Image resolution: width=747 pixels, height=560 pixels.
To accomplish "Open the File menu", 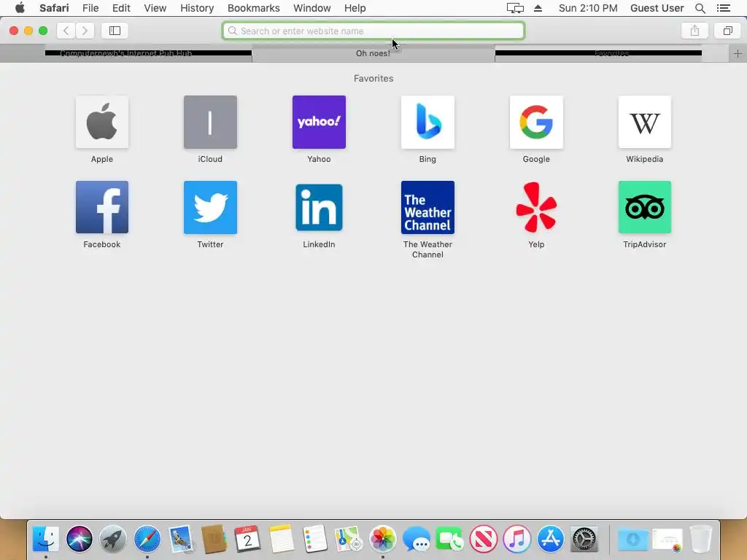I will point(90,8).
